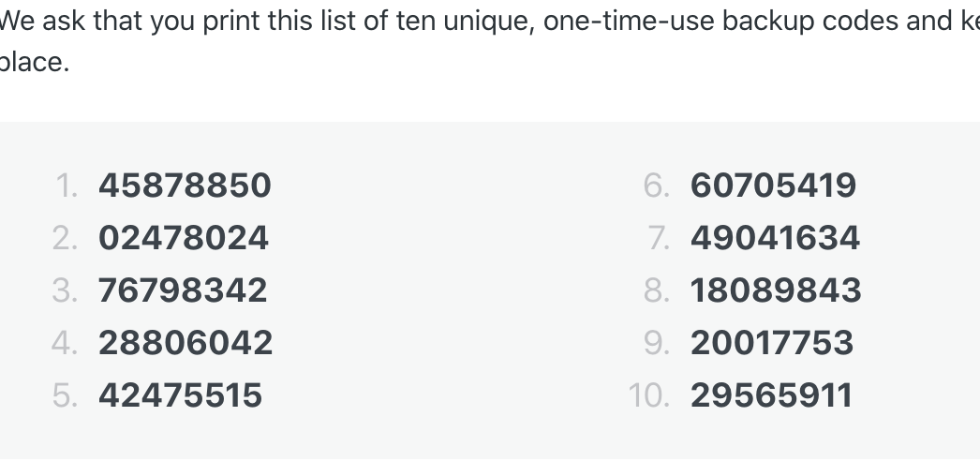Click list number 5 in left column
This screenshot has width=980, height=476.
[x=65, y=395]
